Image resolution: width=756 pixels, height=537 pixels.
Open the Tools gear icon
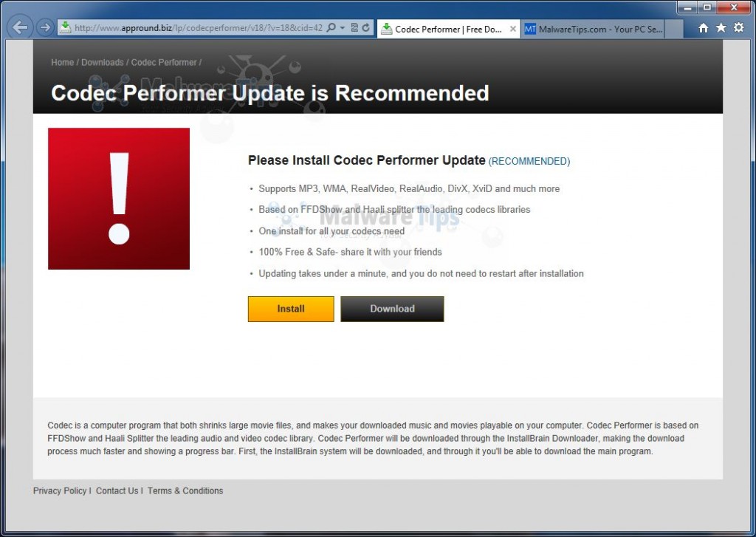point(738,27)
